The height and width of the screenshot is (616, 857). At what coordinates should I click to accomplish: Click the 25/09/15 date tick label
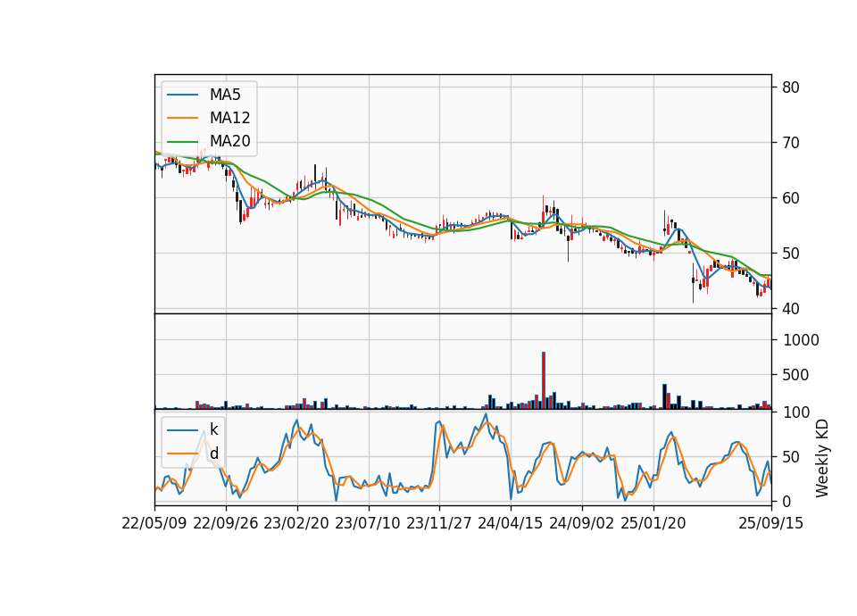(x=771, y=523)
